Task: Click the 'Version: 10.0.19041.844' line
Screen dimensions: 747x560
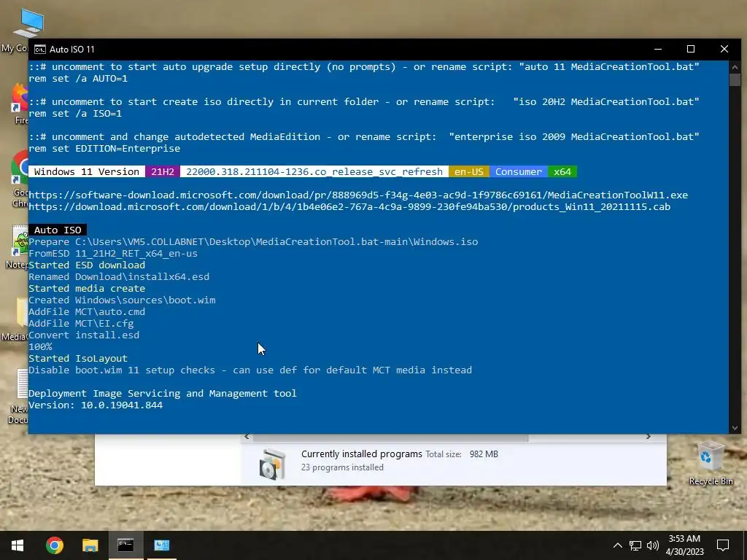Action: [96, 405]
